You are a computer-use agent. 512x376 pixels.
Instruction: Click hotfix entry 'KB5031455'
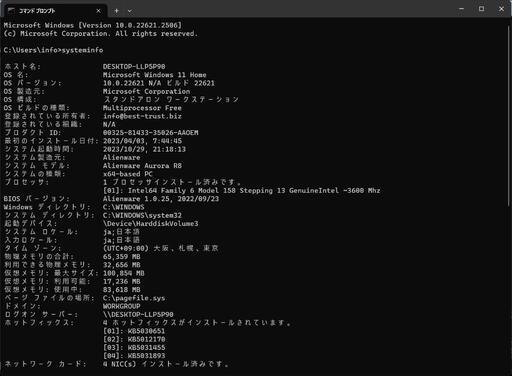click(x=147, y=348)
